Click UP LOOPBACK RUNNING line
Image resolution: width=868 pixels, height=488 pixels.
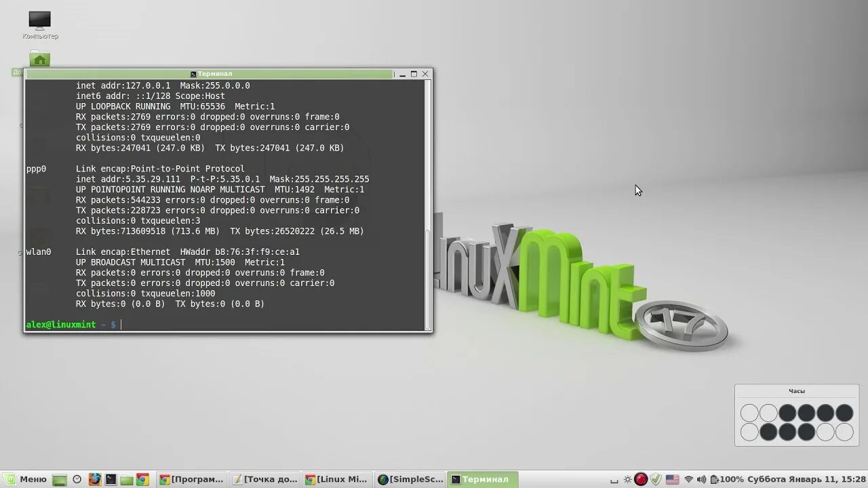[176, 106]
